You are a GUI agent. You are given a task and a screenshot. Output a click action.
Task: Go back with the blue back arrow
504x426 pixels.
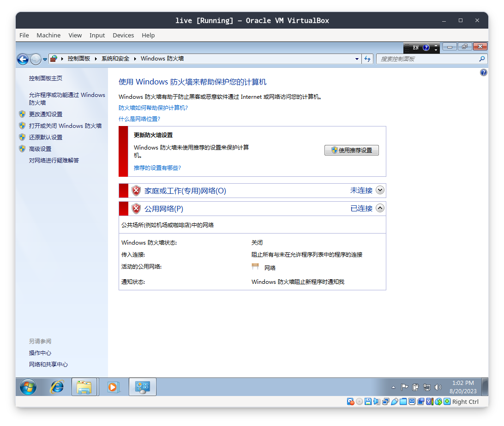click(x=23, y=59)
